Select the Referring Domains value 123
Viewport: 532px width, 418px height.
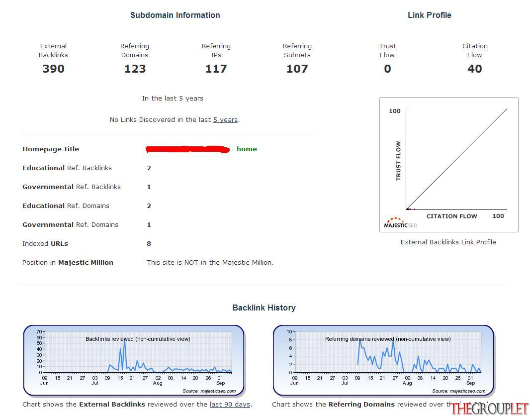(x=135, y=69)
